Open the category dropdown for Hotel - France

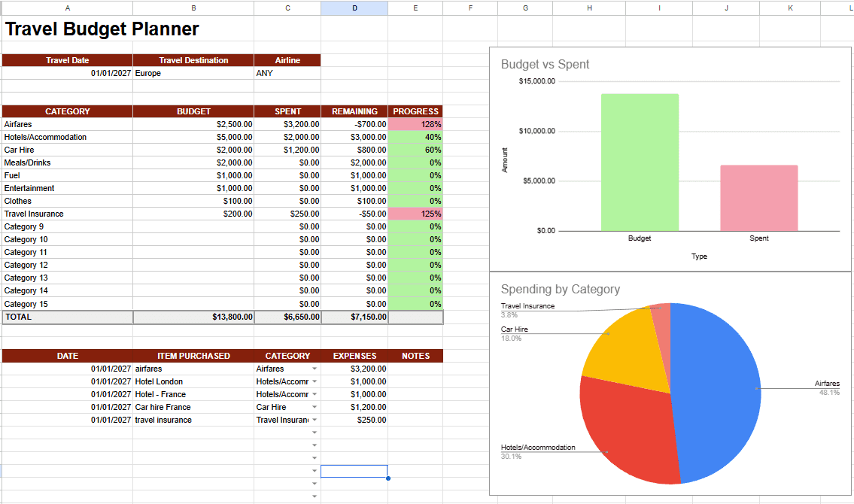(314, 394)
